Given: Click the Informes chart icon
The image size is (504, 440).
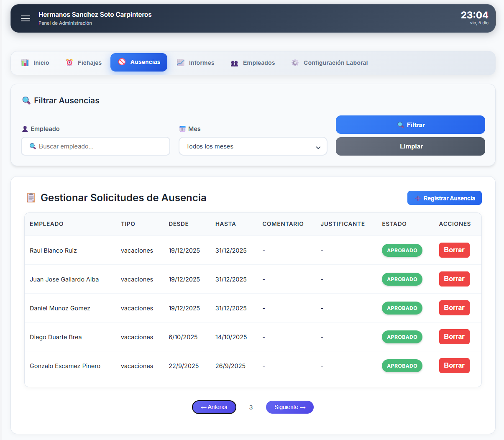Looking at the screenshot, I should pos(181,63).
